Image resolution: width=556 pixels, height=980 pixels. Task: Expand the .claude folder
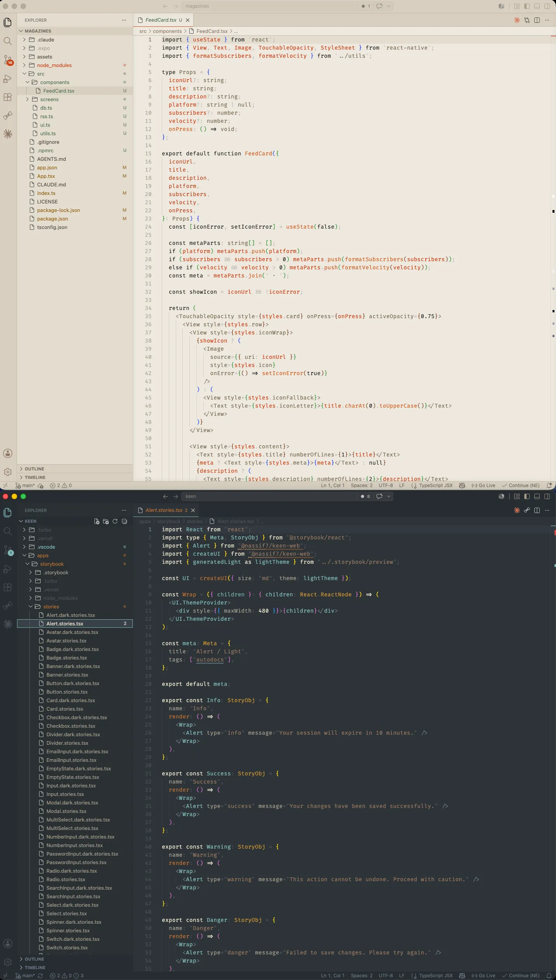(75, 40)
